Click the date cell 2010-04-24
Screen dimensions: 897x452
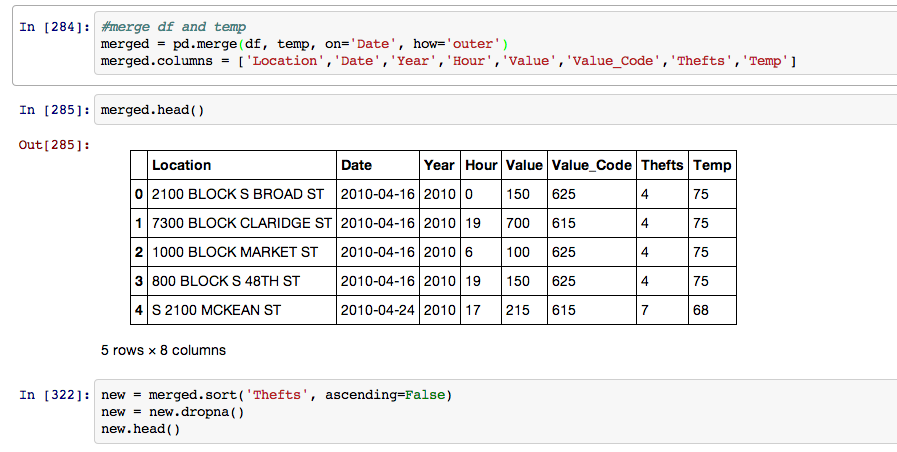pyautogui.click(x=378, y=310)
